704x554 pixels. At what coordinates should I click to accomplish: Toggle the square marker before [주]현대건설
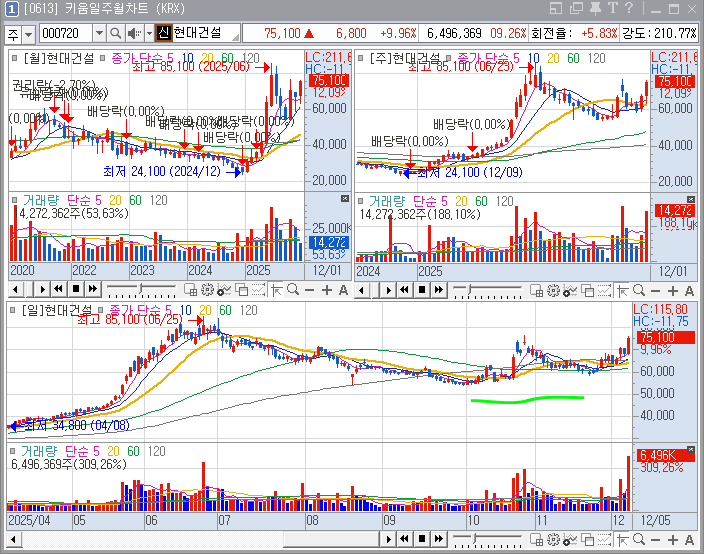(361, 58)
